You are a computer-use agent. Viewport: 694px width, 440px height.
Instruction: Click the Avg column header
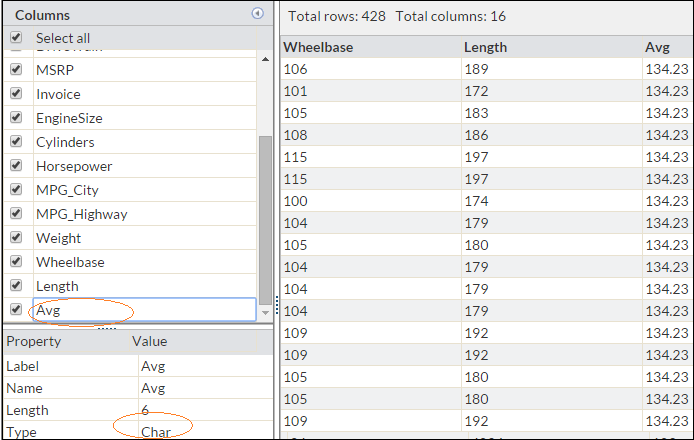click(x=657, y=47)
